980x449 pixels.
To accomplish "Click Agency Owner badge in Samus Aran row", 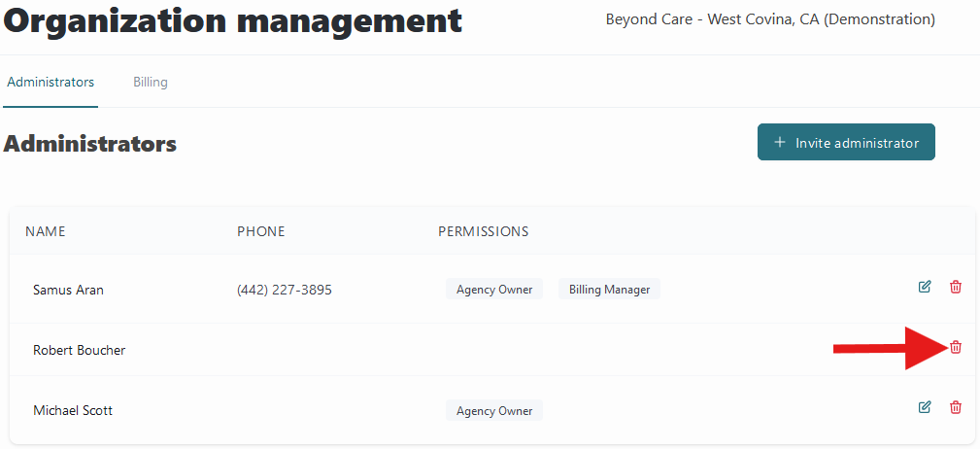I will point(494,290).
